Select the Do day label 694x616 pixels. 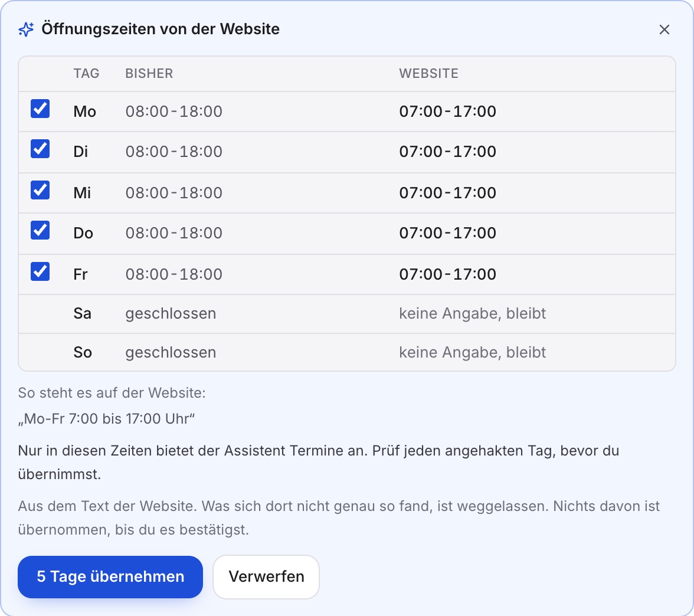[83, 233]
